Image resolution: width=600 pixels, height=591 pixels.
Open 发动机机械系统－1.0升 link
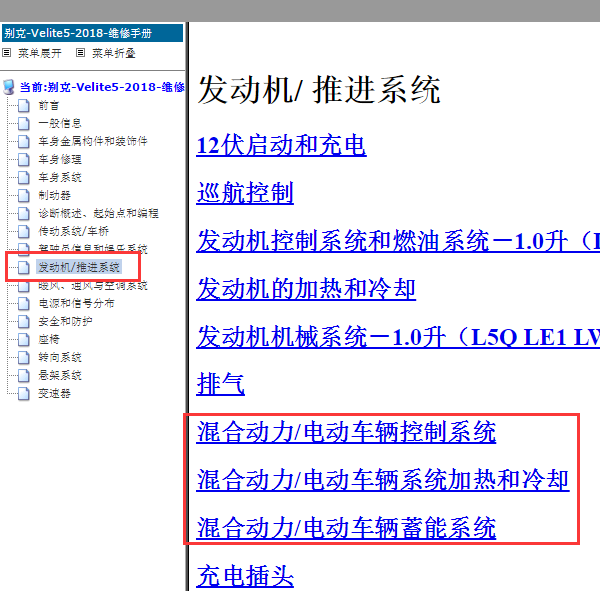coord(398,337)
